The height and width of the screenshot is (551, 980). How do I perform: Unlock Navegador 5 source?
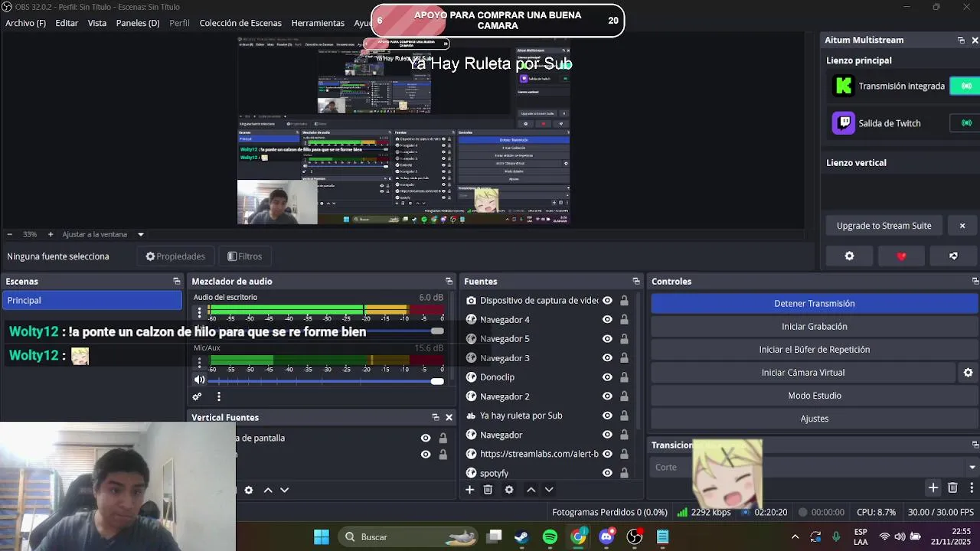tap(624, 339)
